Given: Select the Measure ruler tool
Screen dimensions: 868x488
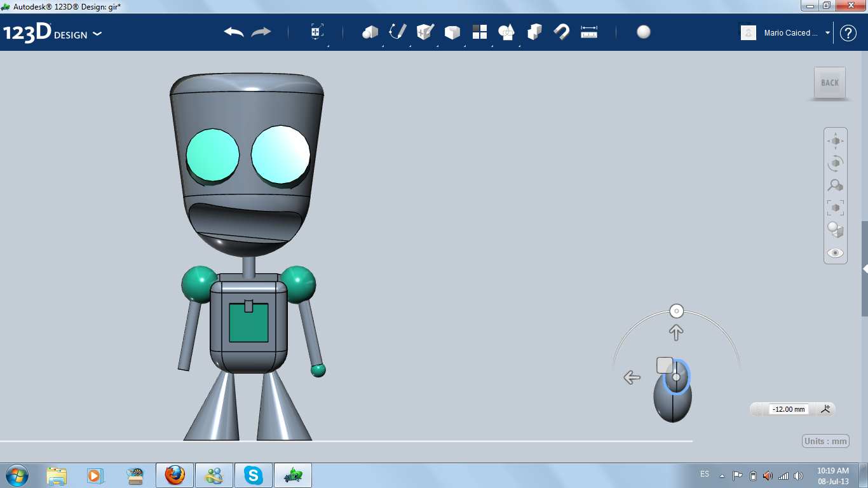Looking at the screenshot, I should click(x=589, y=32).
